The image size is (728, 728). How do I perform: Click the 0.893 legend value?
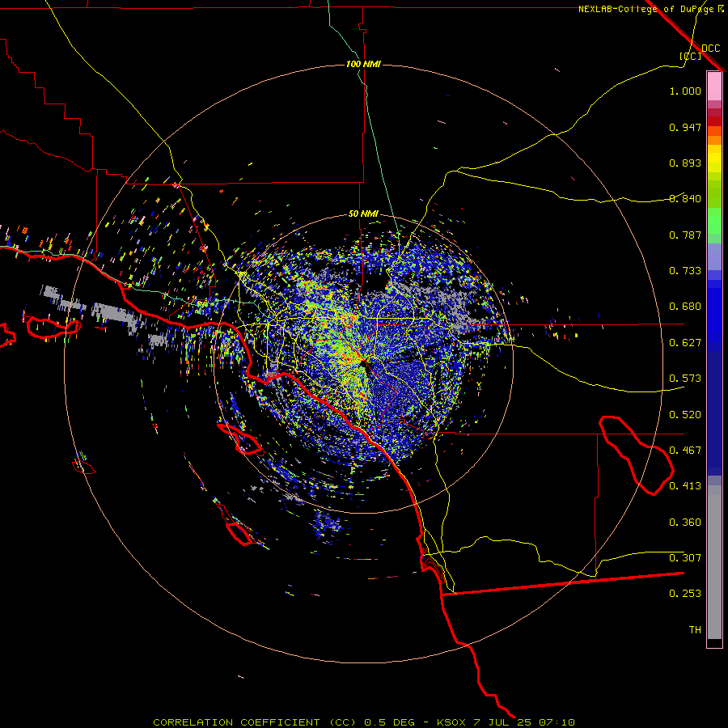pos(685,163)
